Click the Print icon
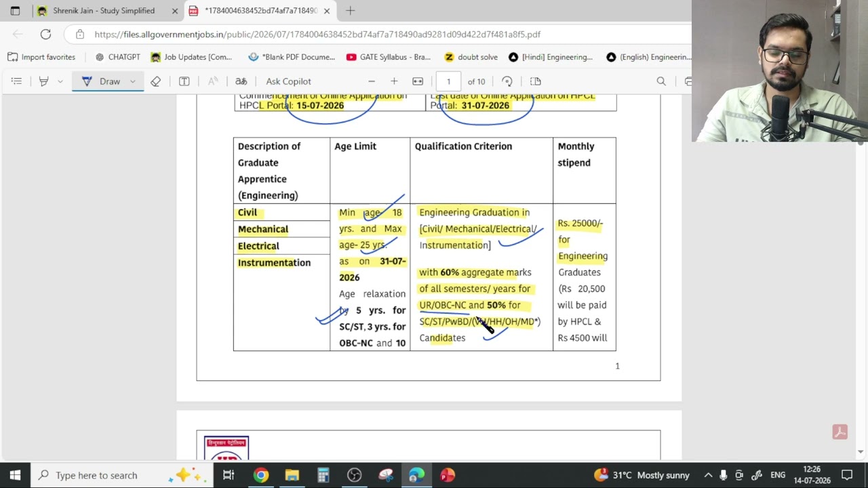 point(688,81)
